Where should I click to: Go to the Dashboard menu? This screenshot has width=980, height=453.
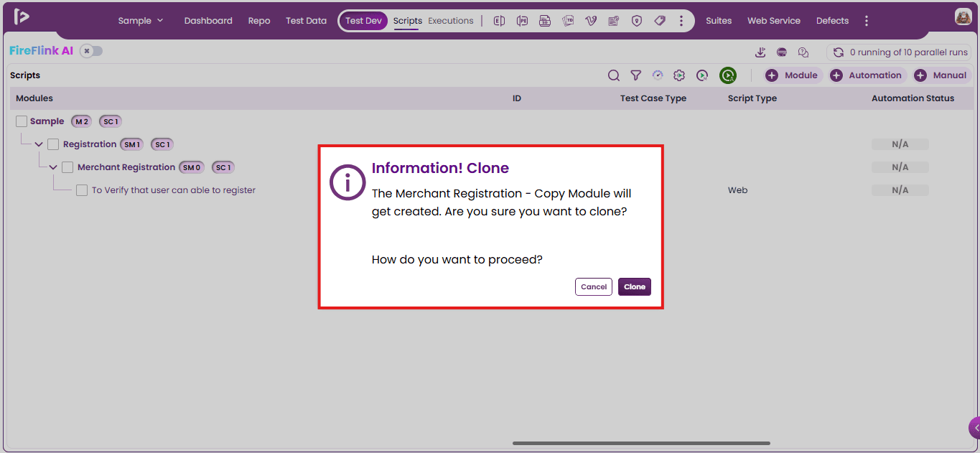(x=208, y=21)
